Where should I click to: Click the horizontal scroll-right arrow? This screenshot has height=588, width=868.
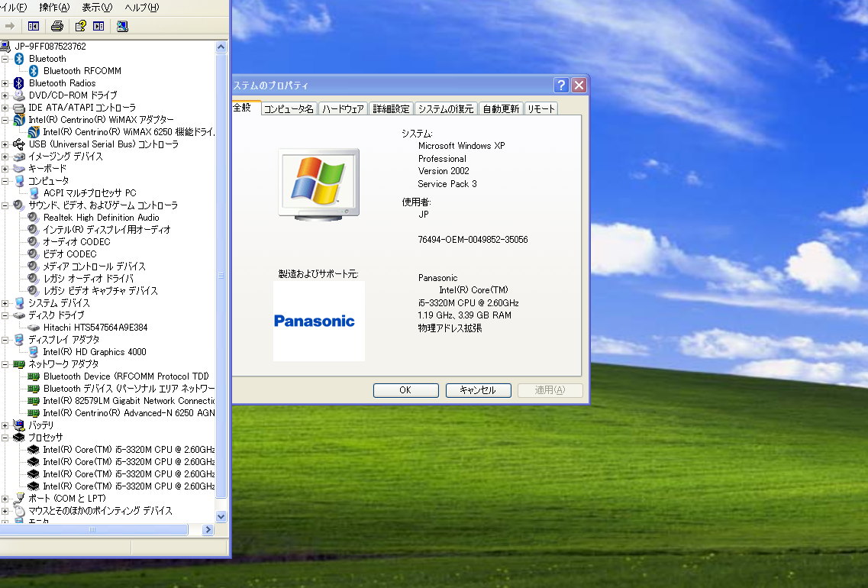click(x=208, y=530)
